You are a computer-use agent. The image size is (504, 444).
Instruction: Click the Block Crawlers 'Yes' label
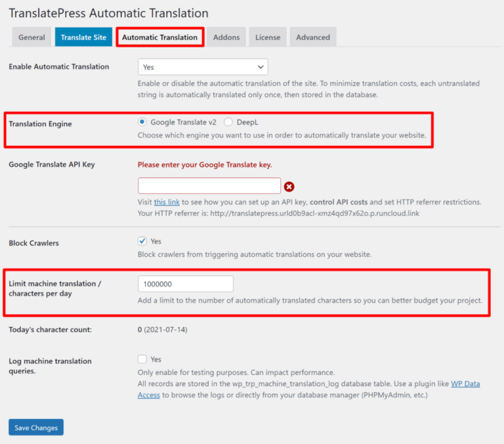[x=156, y=241]
